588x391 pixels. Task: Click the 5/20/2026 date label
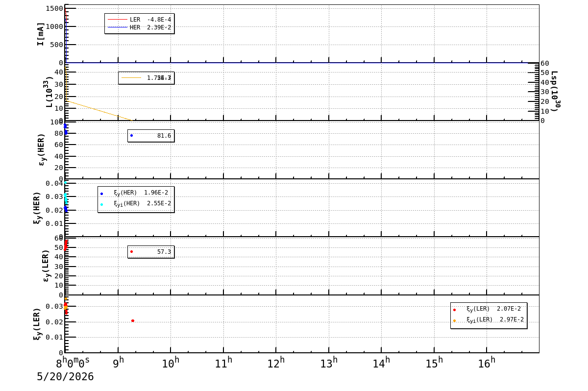[65, 377]
